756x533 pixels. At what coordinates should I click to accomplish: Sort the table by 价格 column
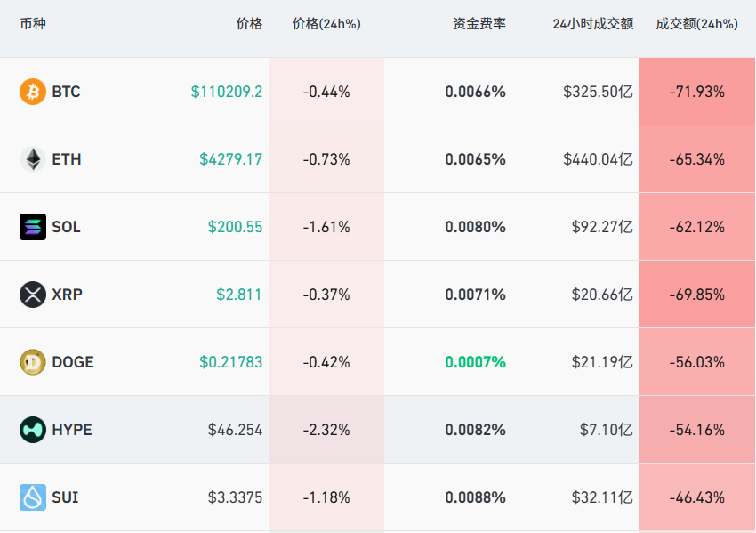(249, 24)
